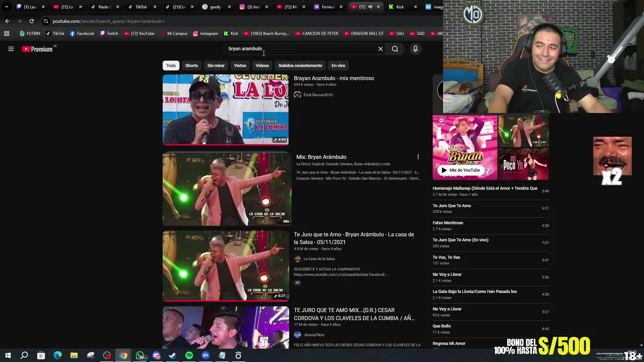Open the FUTBIN bookmark

pyautogui.click(x=30, y=34)
